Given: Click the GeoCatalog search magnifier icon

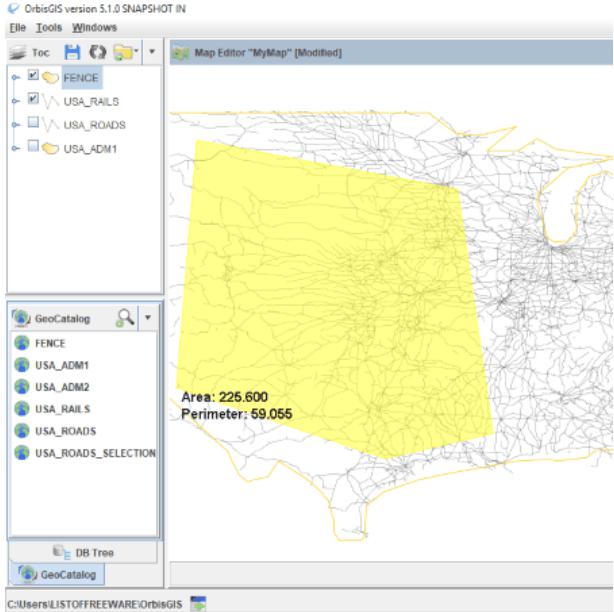Looking at the screenshot, I should (125, 318).
